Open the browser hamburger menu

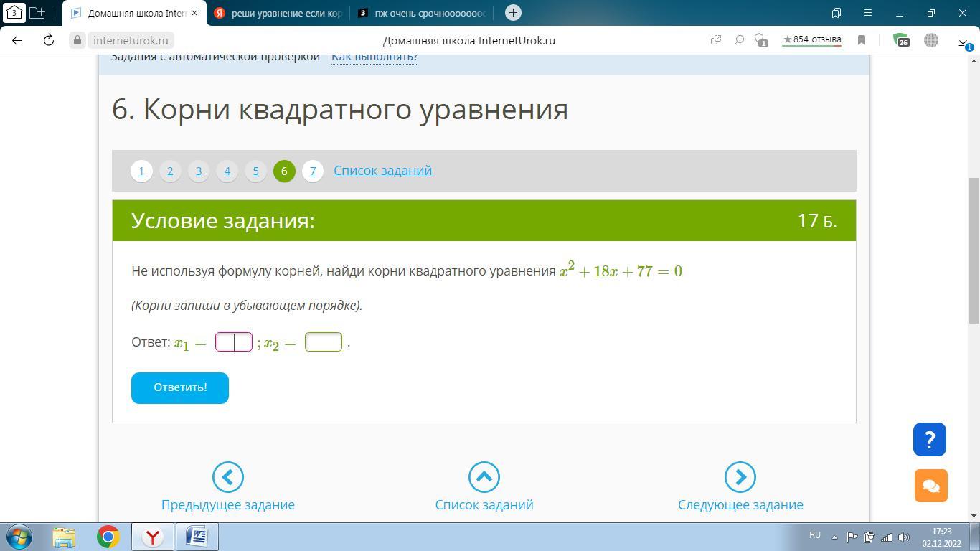click(867, 13)
